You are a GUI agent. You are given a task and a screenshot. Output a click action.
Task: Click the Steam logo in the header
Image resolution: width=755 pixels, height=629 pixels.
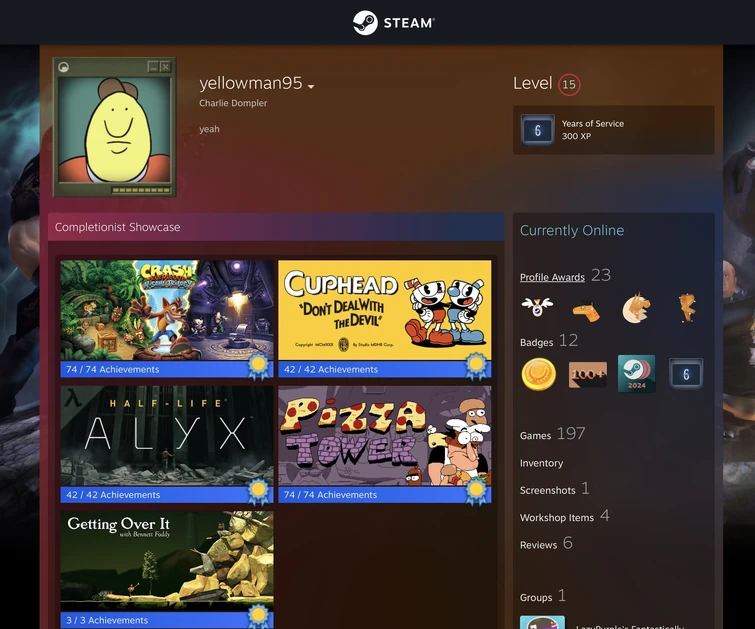pyautogui.click(x=393, y=23)
